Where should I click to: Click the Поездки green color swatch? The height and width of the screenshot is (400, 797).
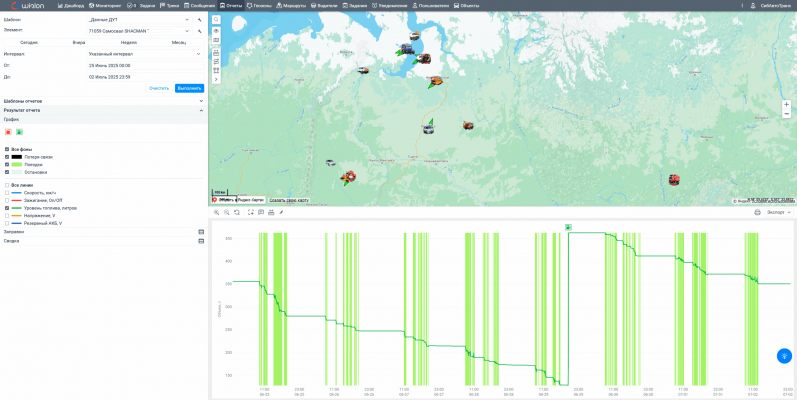point(16,165)
